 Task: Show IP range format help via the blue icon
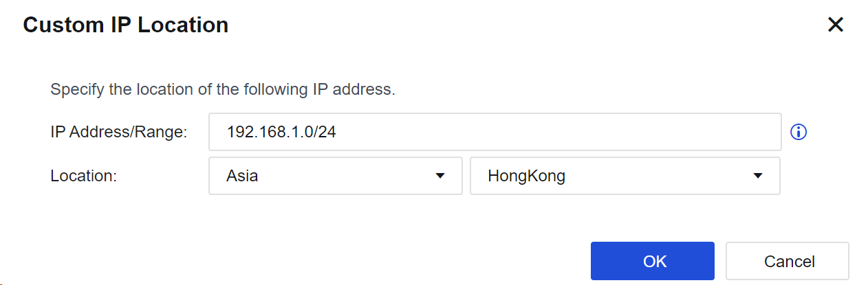pyautogui.click(x=799, y=132)
